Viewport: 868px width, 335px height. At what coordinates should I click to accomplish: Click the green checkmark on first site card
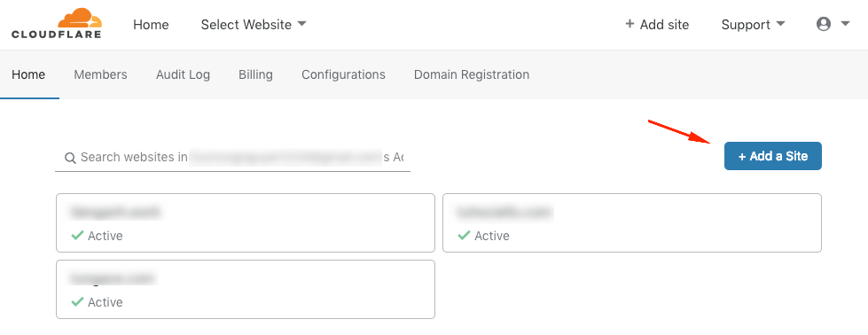(77, 236)
